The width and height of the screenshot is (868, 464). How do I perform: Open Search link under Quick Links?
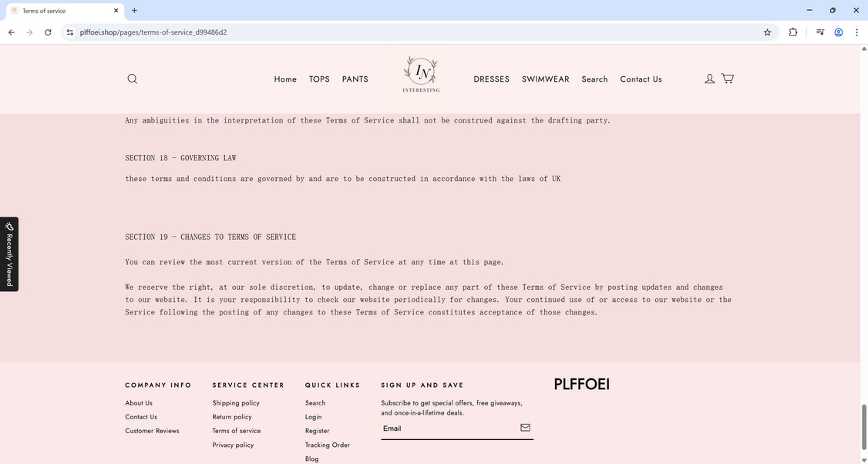(315, 403)
